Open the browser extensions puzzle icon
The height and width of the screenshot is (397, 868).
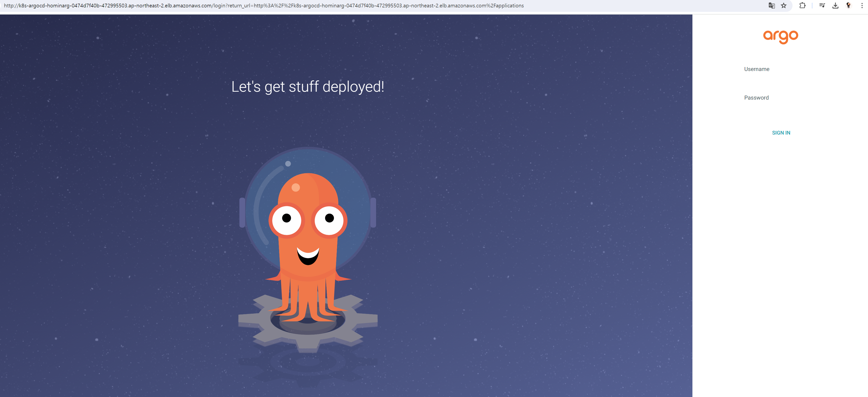(802, 5)
